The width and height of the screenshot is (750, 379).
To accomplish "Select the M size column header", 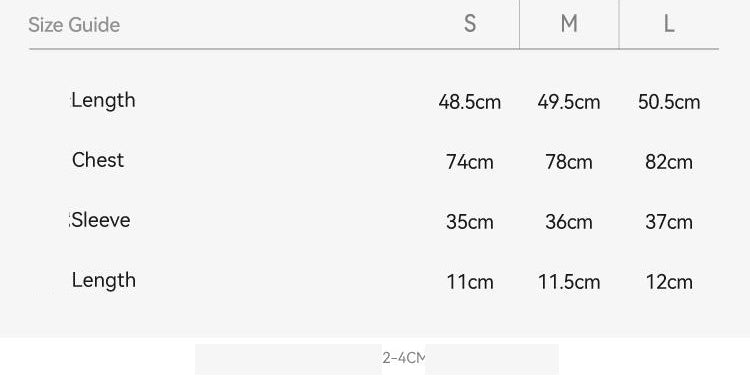I will click(x=569, y=23).
